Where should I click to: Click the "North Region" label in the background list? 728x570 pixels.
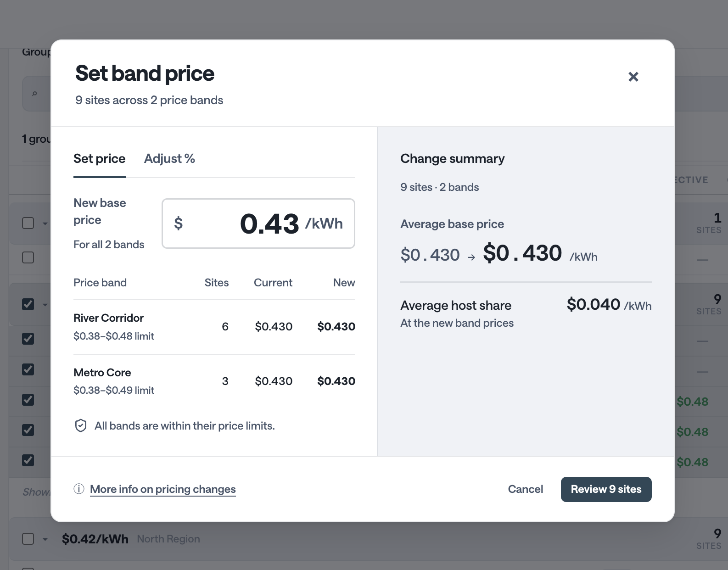(168, 539)
